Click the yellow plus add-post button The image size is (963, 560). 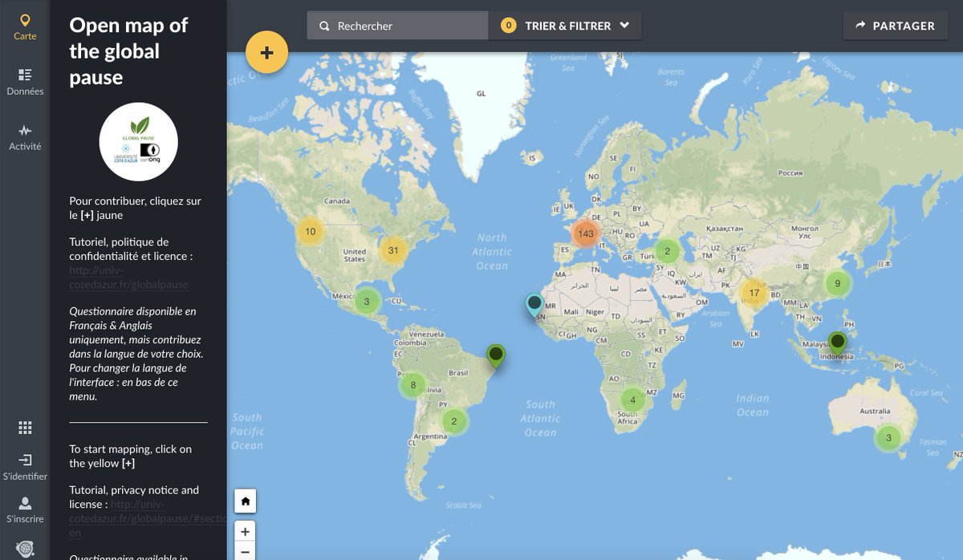[x=266, y=52]
